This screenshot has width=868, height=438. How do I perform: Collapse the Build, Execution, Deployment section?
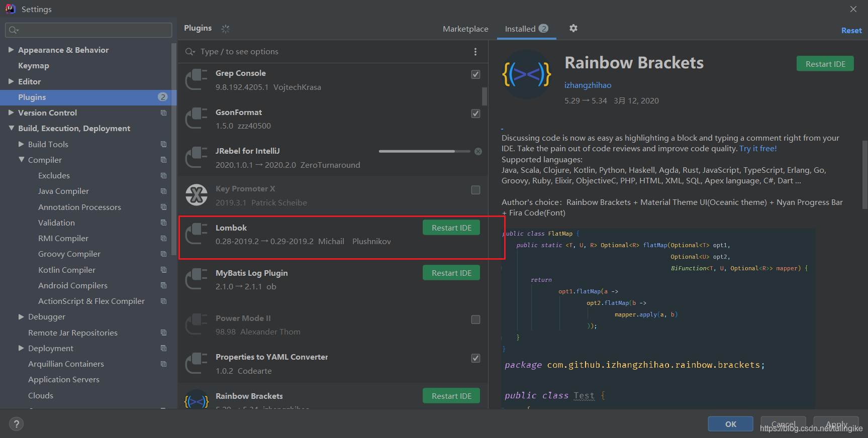[x=11, y=128]
